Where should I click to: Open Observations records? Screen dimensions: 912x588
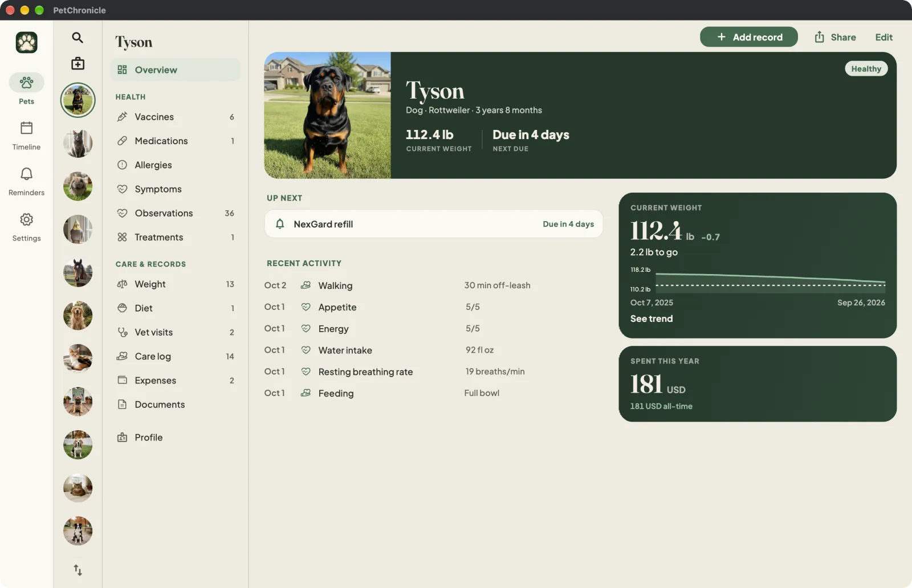tap(175, 213)
